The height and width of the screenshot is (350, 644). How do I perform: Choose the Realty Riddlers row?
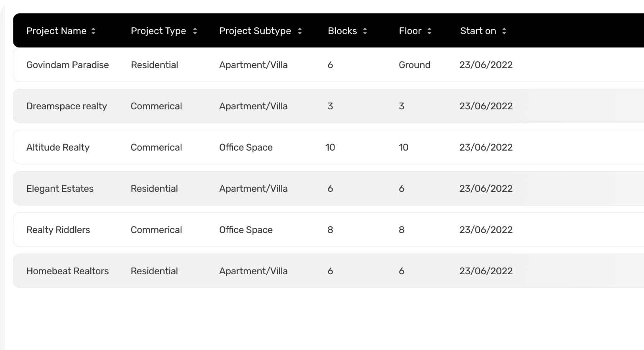tap(328, 230)
